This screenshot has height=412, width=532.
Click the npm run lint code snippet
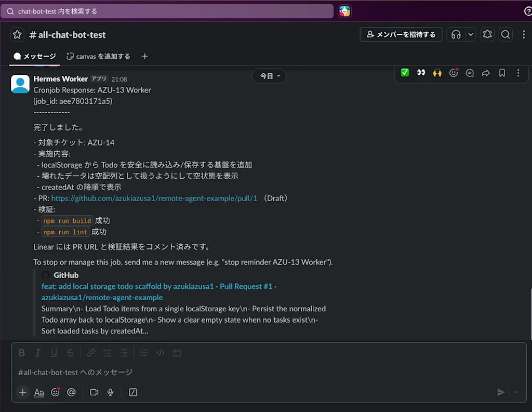pos(65,232)
